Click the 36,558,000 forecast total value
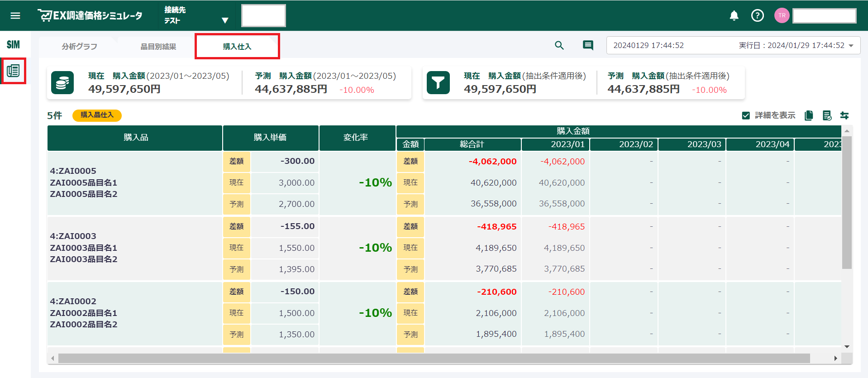Screen dimensions: 868x378 click(493, 204)
